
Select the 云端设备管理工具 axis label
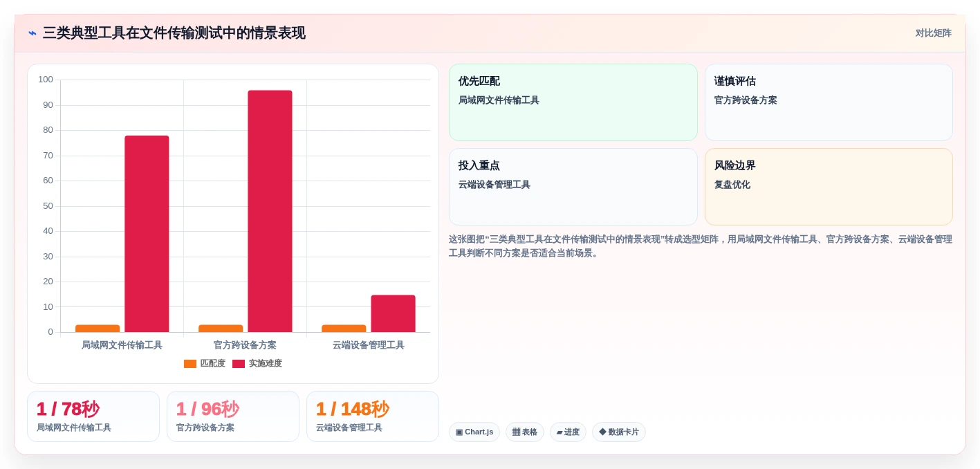368,345
